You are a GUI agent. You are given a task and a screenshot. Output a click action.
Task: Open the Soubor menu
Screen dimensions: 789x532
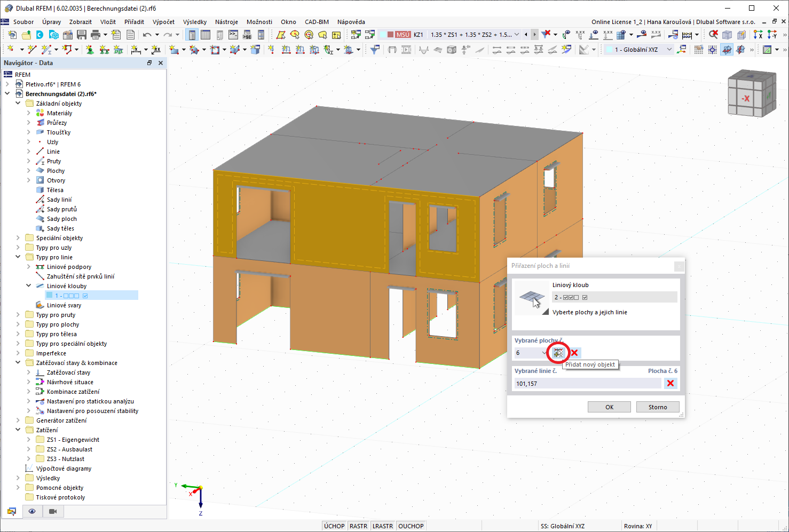(23, 22)
